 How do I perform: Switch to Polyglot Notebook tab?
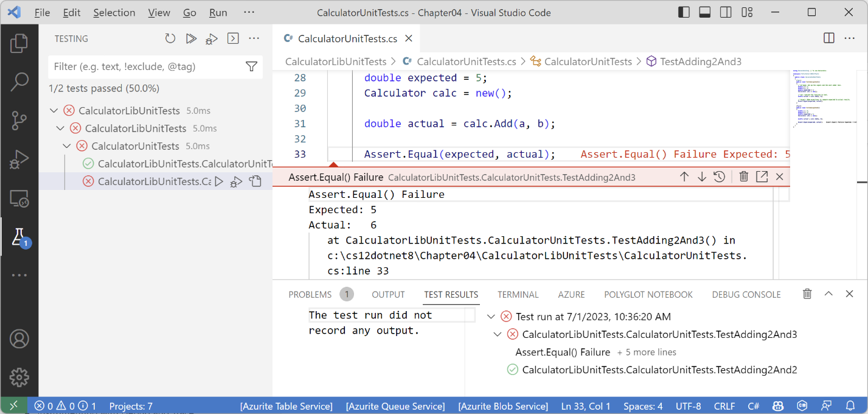(648, 295)
